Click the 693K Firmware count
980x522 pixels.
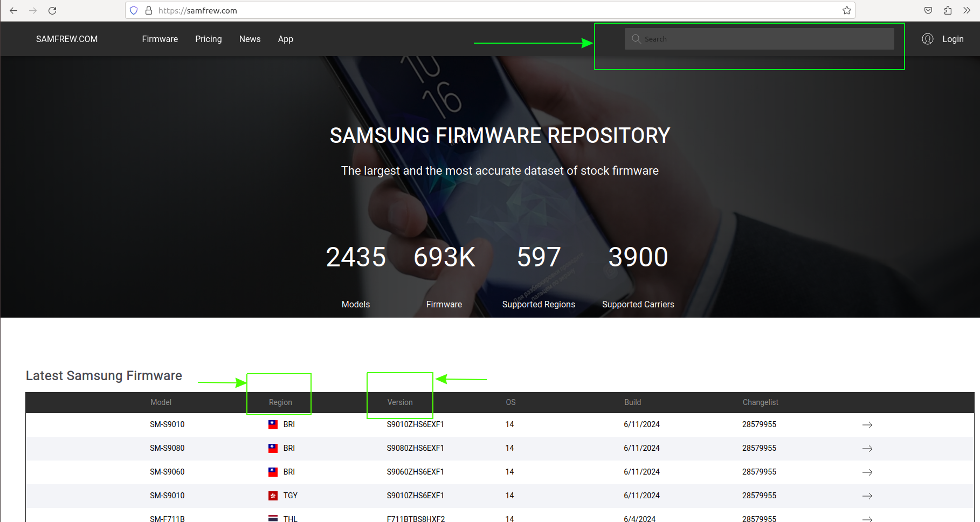(444, 257)
